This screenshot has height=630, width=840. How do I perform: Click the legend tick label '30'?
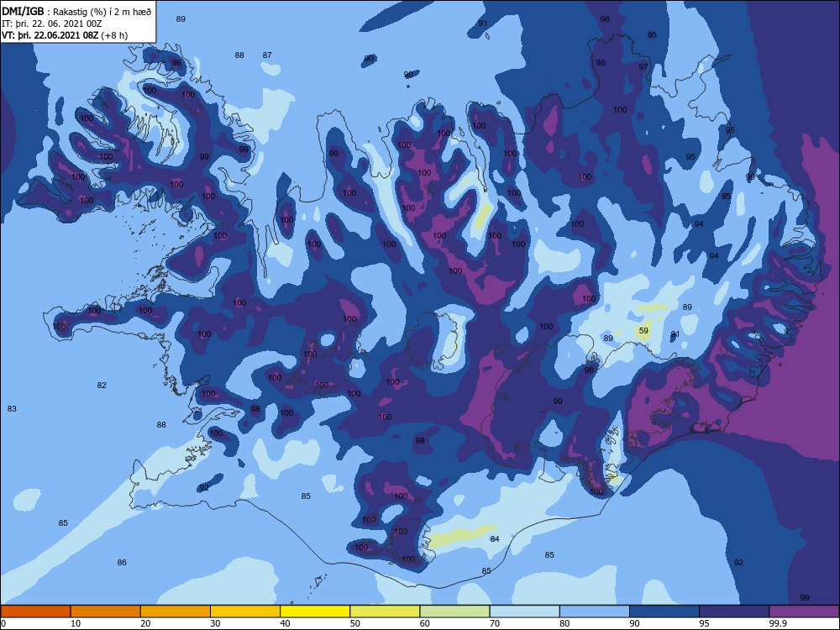click(215, 623)
